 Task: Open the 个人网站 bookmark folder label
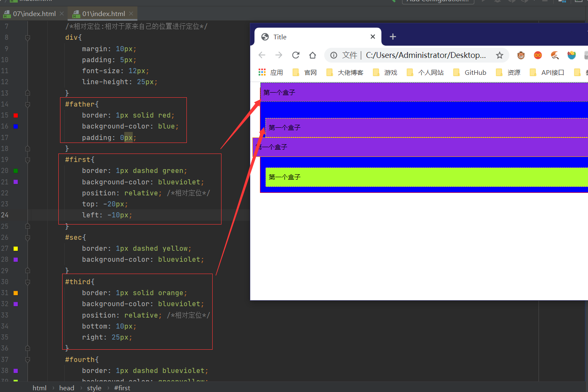[x=431, y=72]
